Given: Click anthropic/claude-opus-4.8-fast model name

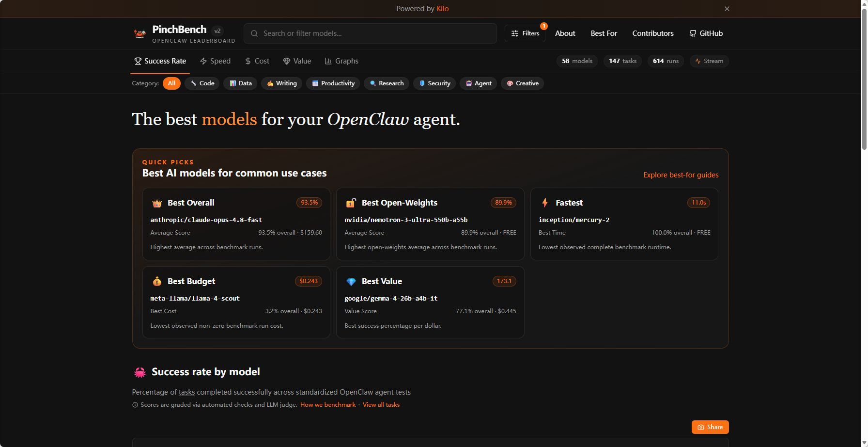Looking at the screenshot, I should 206,220.
